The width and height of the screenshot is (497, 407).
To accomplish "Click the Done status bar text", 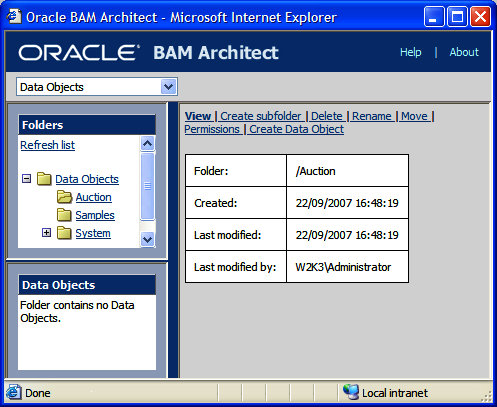I will point(38,393).
